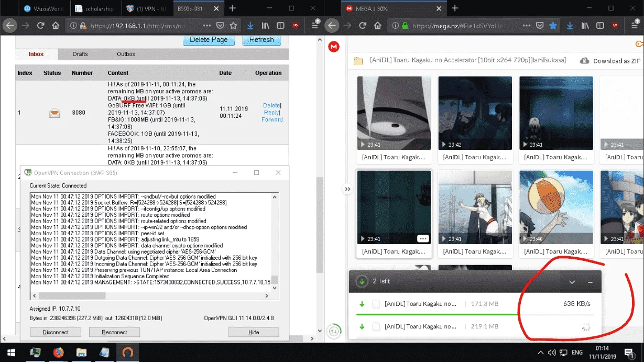Click Reconnect in OpenVPN window
This screenshot has width=644, height=362.
114,332
